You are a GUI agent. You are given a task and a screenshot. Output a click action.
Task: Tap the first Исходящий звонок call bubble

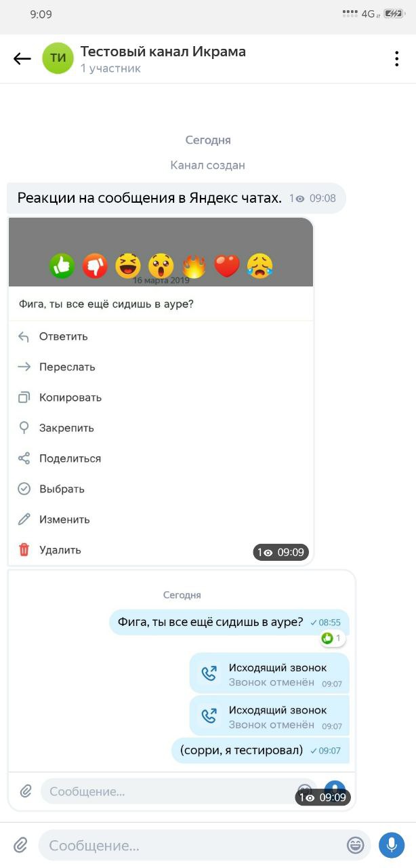pos(270,674)
